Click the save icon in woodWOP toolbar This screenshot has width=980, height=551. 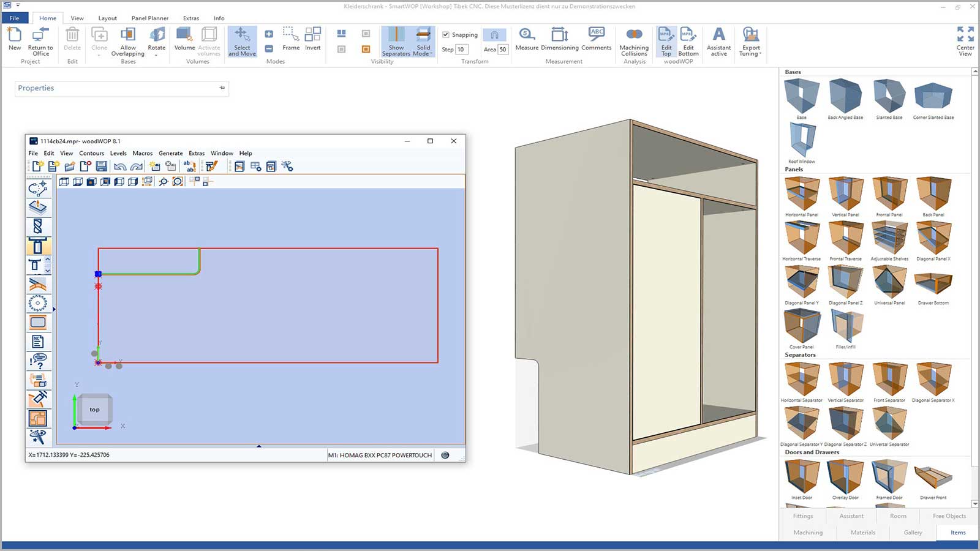(x=102, y=166)
